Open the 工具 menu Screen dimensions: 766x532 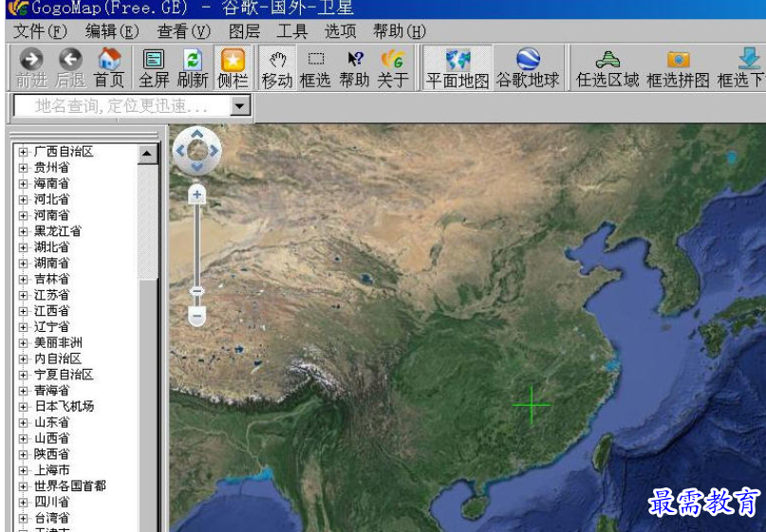(x=291, y=31)
